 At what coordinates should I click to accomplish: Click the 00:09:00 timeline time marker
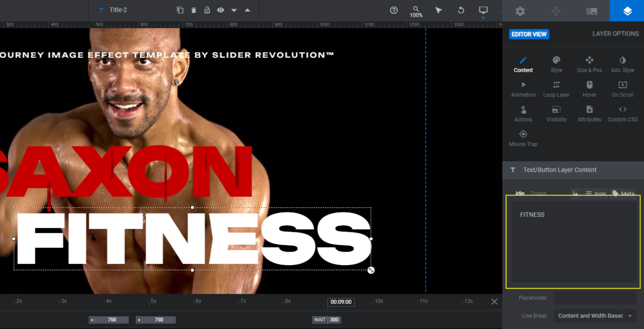coord(341,302)
